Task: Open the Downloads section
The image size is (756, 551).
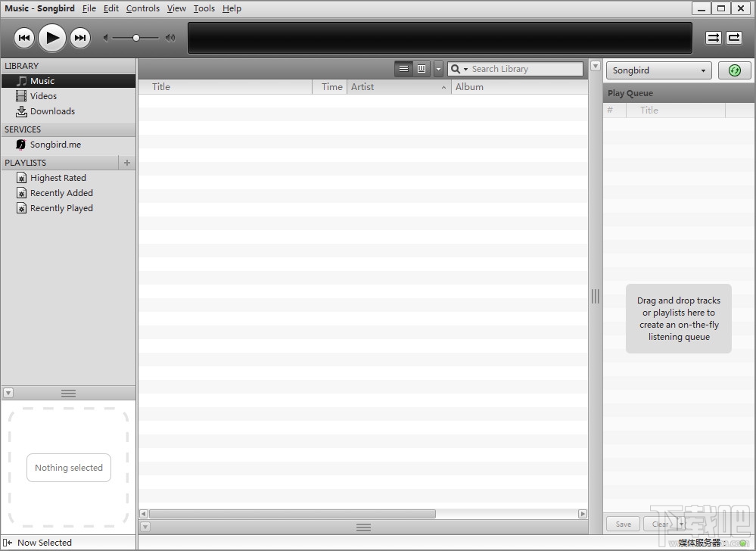Action: click(68, 111)
